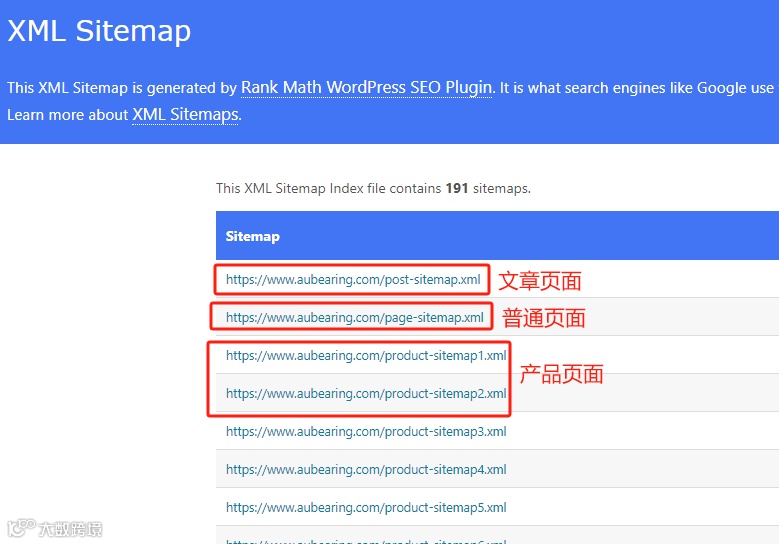The height and width of the screenshot is (544, 779).
Task: Open the XML Sitemaps learn more link
Action: click(185, 115)
